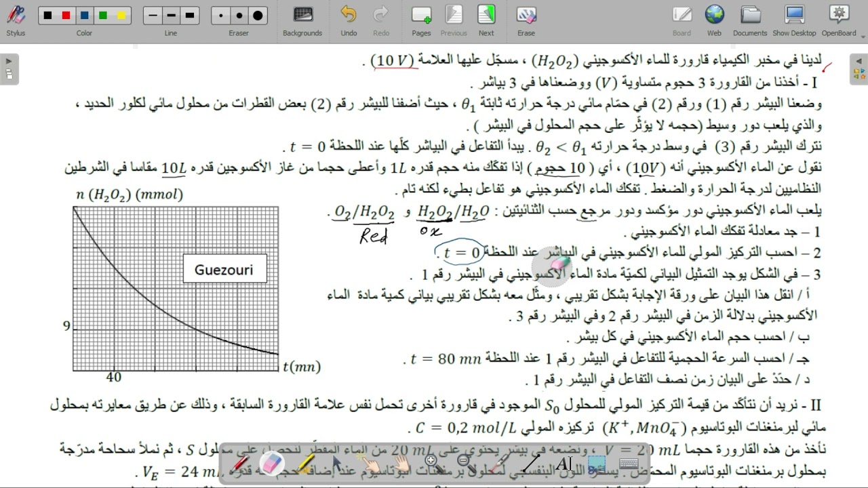This screenshot has width=868, height=488.
Task: Select the black pen color
Action: coord(48,15)
